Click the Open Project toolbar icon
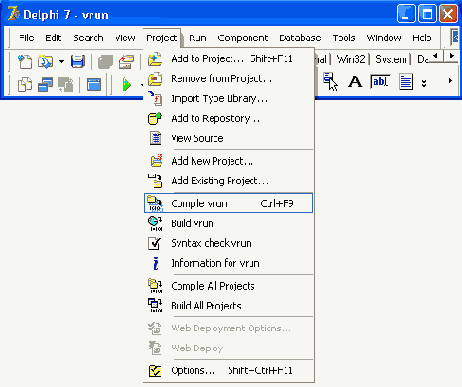The height and width of the screenshot is (387, 462). 126,62
